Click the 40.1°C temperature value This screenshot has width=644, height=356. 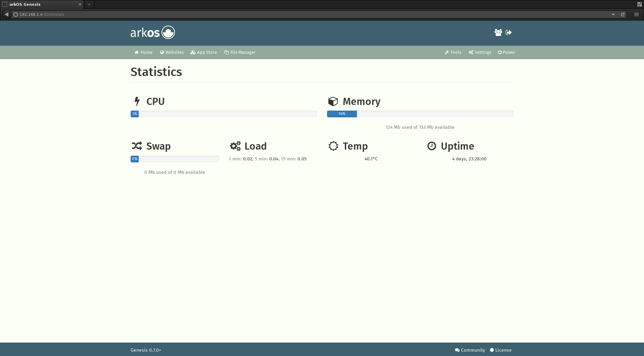(x=371, y=159)
